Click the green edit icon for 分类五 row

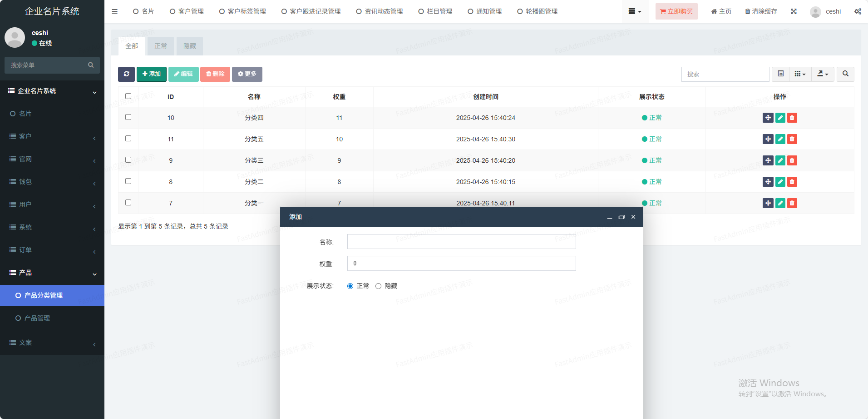(780, 139)
